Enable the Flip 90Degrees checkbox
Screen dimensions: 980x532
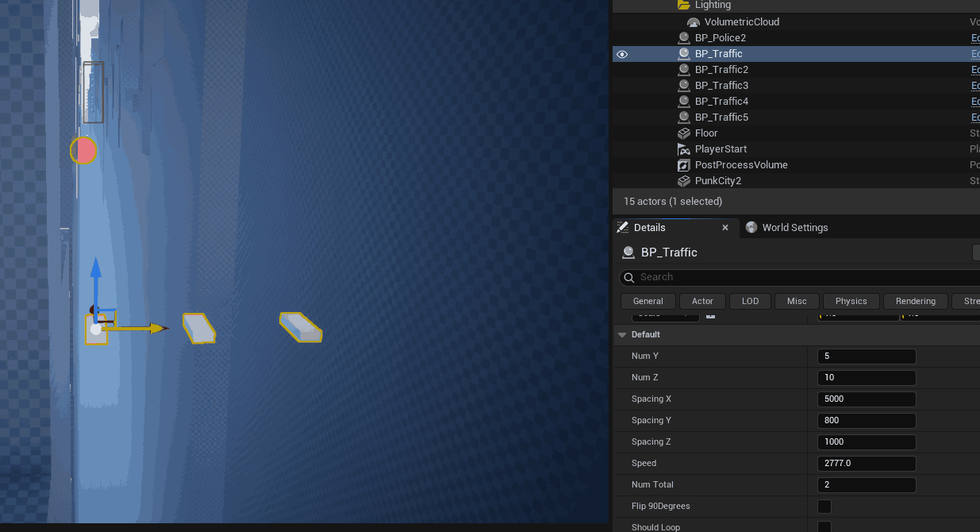(x=824, y=506)
